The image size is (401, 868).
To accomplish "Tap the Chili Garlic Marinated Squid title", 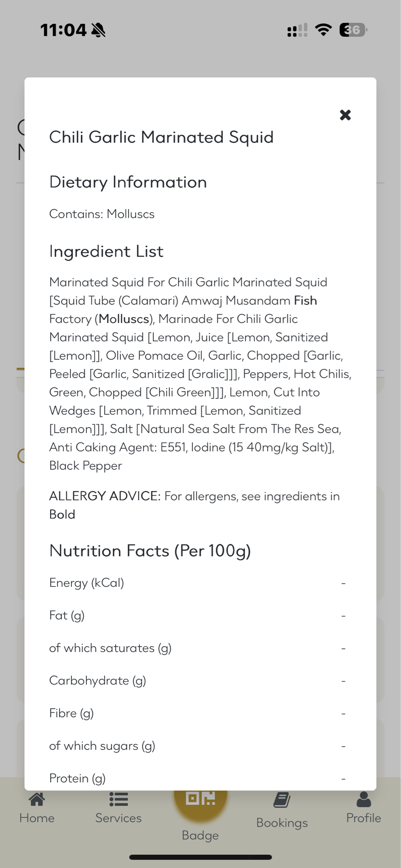I will click(x=161, y=137).
